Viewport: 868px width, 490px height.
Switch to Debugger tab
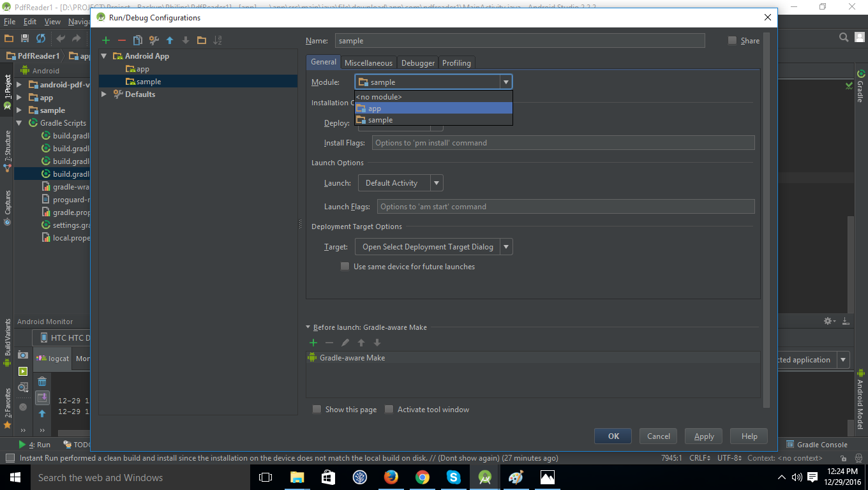coord(417,63)
